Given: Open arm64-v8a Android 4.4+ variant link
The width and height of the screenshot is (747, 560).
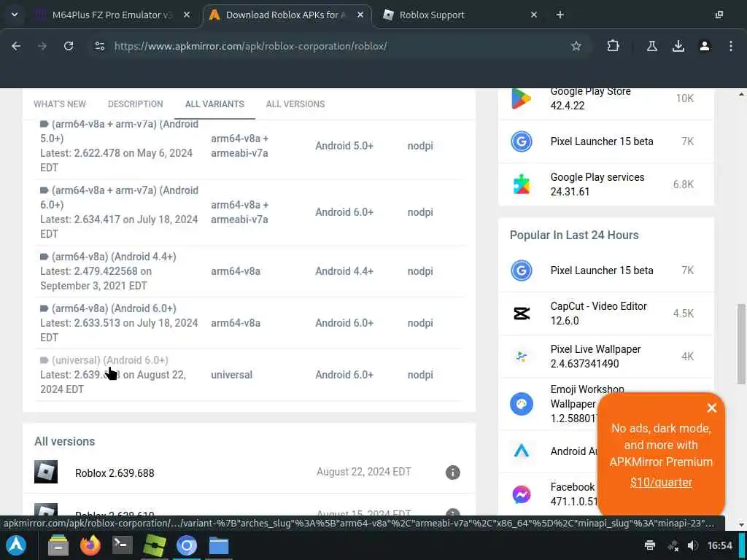Looking at the screenshot, I should point(114,257).
